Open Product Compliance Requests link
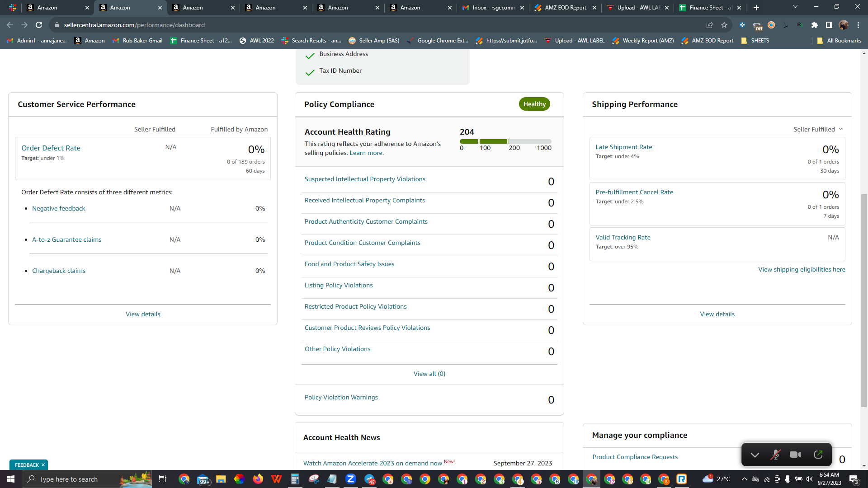 click(635, 457)
